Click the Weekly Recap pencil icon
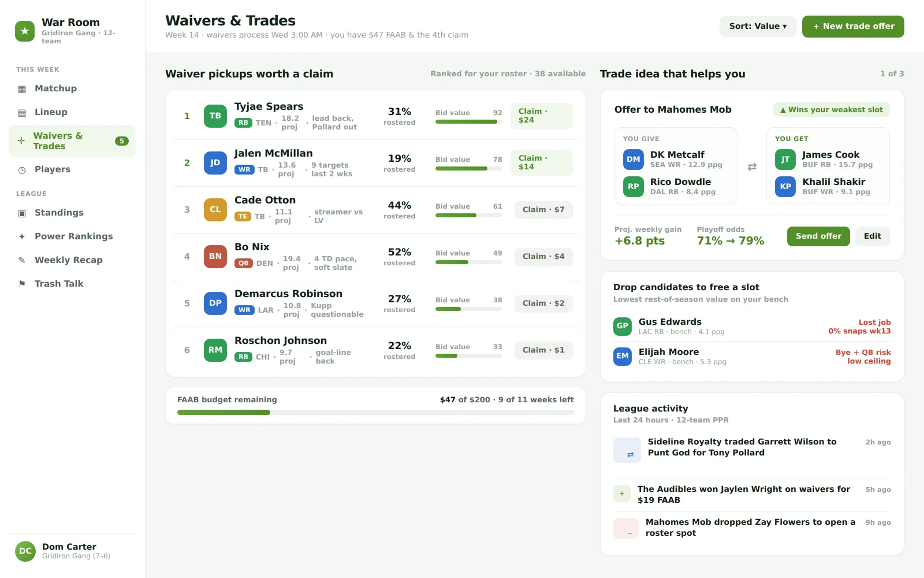The width and height of the screenshot is (924, 578). (x=22, y=260)
